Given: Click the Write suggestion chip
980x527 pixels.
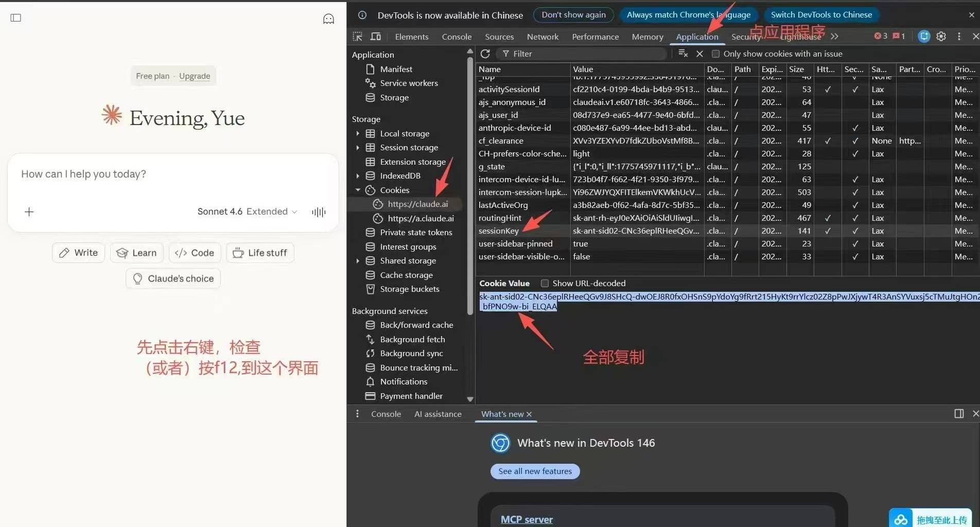Looking at the screenshot, I should coord(78,253).
